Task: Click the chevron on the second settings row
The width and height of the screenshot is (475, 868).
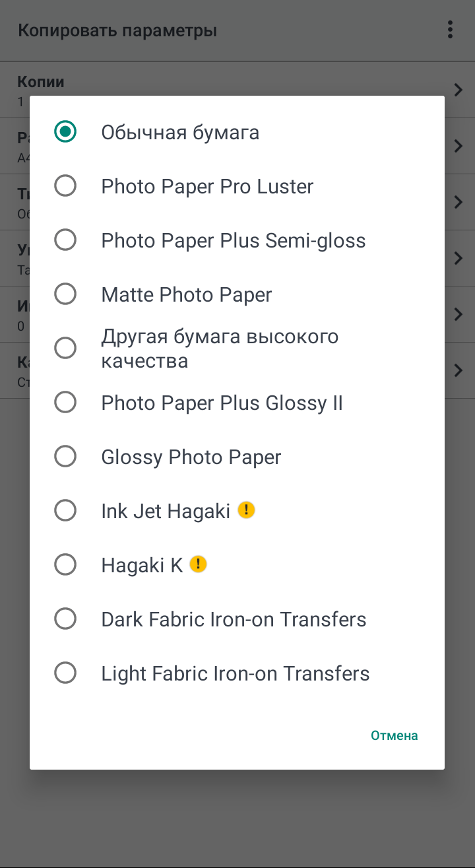Action: click(459, 146)
